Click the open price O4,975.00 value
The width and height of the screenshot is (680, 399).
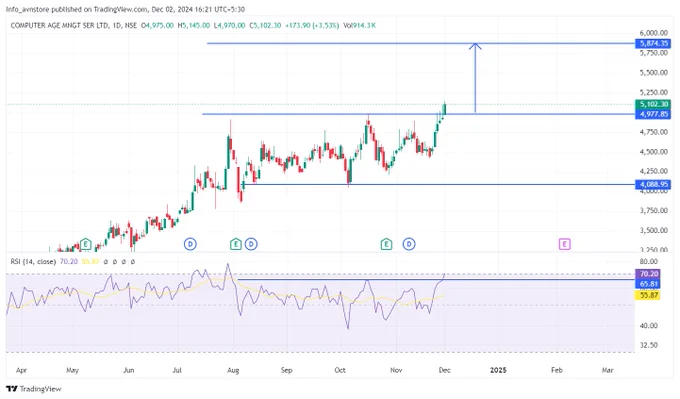click(x=158, y=26)
